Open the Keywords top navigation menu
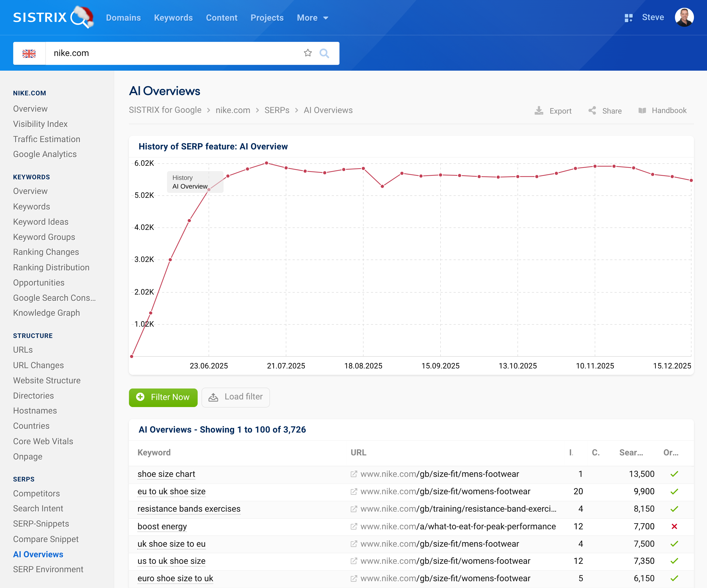 pyautogui.click(x=173, y=18)
